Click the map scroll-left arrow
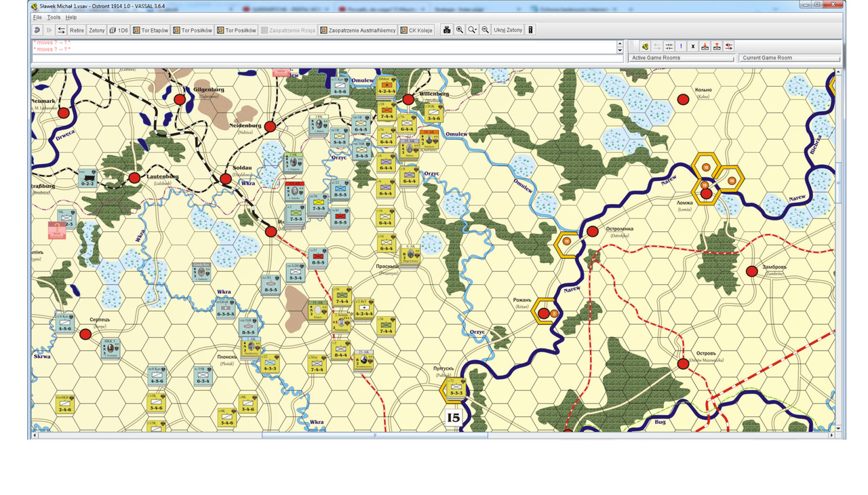The height and width of the screenshot is (495, 868). click(35, 435)
